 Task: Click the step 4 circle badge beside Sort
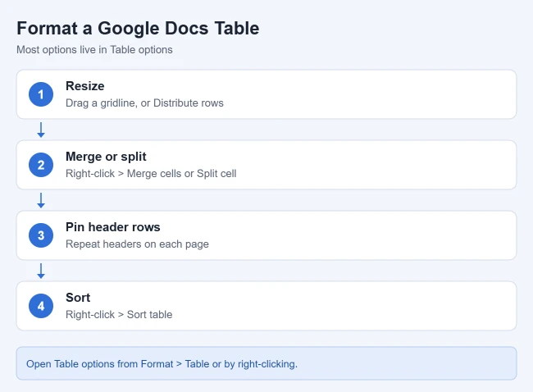click(x=41, y=306)
